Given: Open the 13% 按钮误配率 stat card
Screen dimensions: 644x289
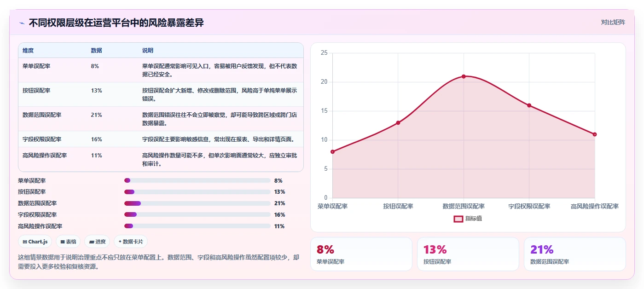Looking at the screenshot, I should (468, 254).
